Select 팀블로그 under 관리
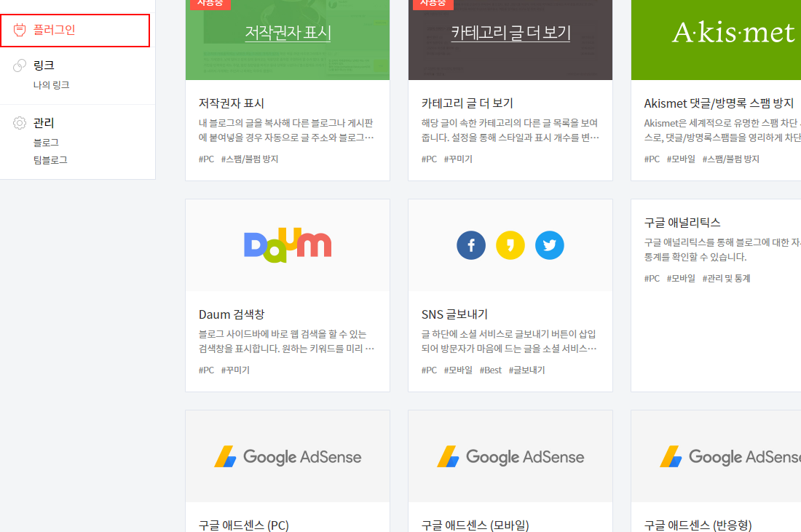The image size is (801, 532). click(50, 160)
